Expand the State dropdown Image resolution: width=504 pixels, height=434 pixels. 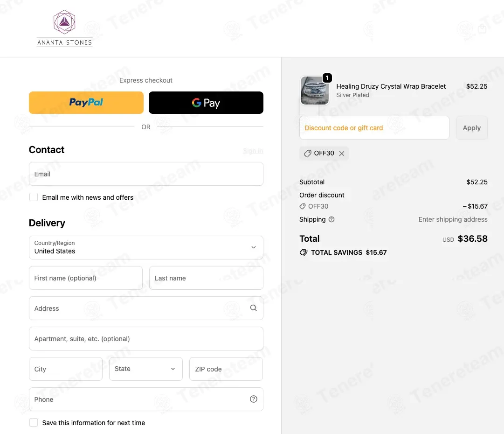tap(145, 369)
